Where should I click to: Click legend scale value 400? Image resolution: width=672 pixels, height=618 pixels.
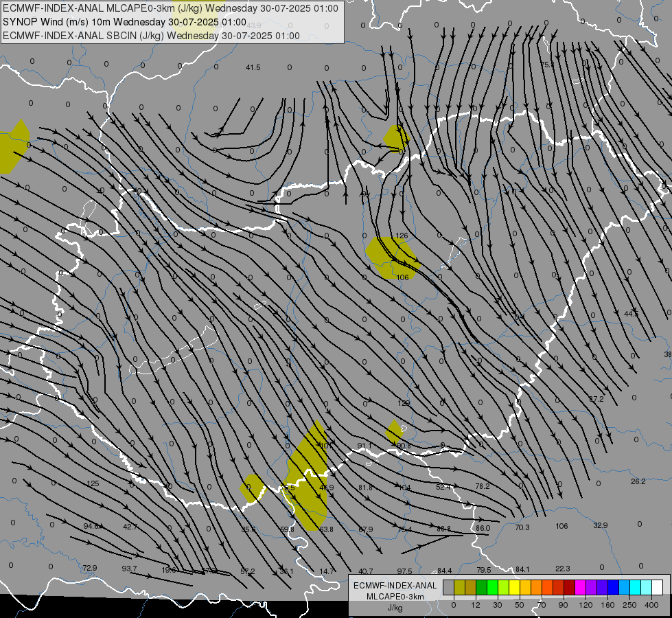pyautogui.click(x=651, y=605)
